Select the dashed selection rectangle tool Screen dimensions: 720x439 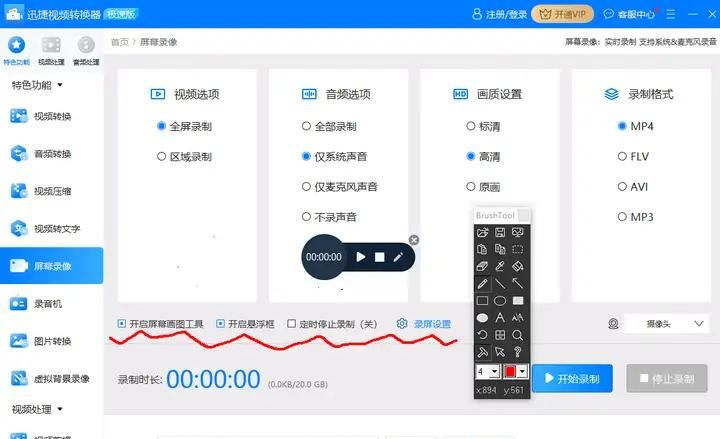click(518, 249)
